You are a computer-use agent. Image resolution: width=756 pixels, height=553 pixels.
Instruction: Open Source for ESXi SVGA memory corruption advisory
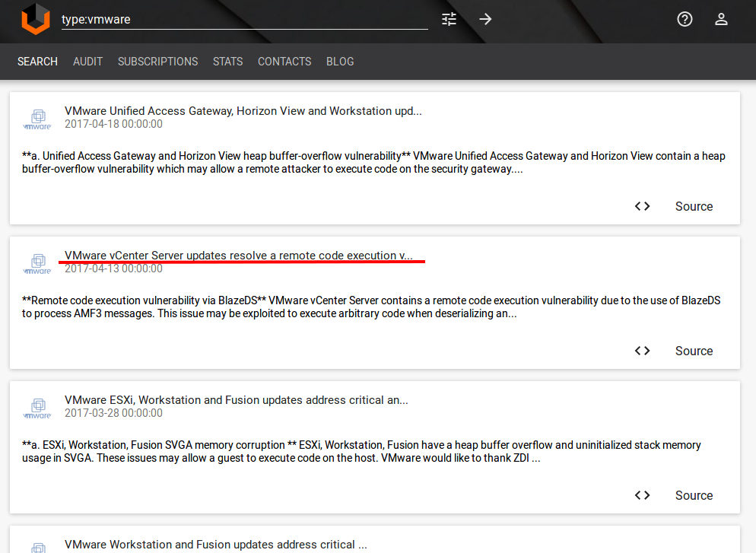pyautogui.click(x=694, y=496)
